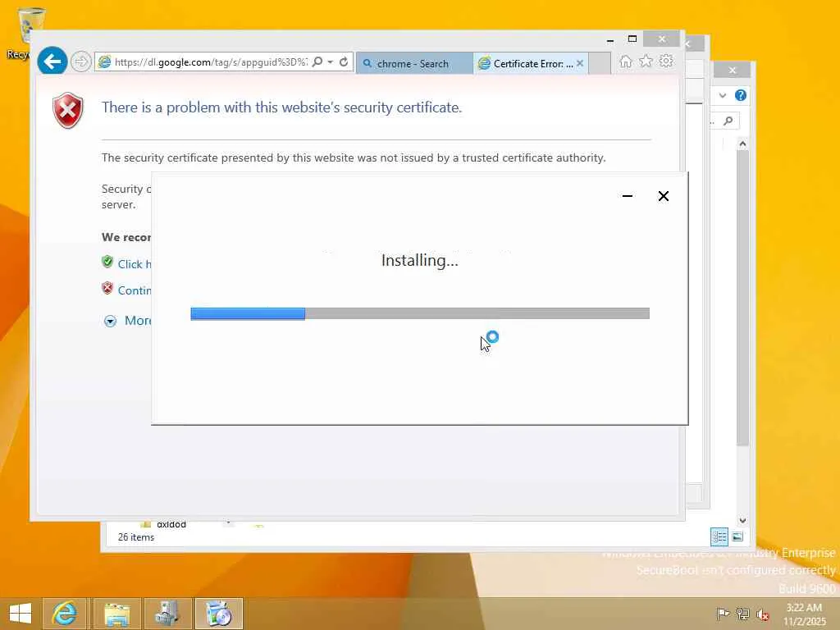Open the installer taskbar icon

(x=218, y=614)
